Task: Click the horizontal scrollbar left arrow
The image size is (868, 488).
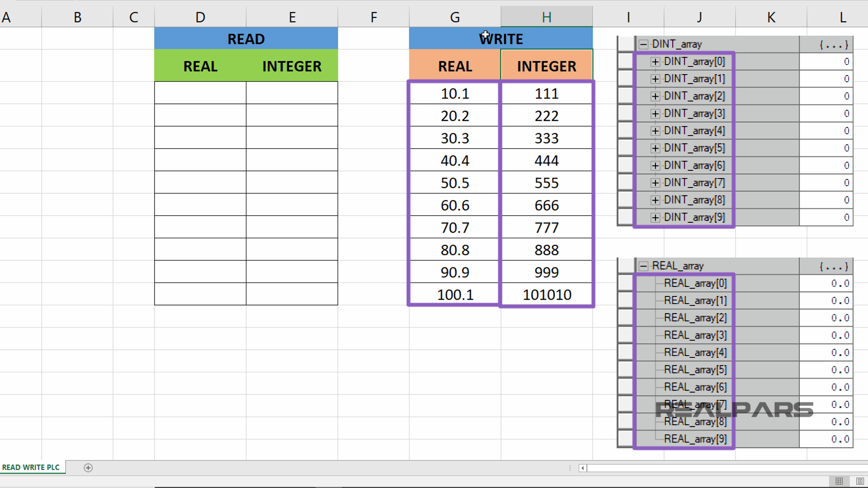Action: tap(582, 469)
